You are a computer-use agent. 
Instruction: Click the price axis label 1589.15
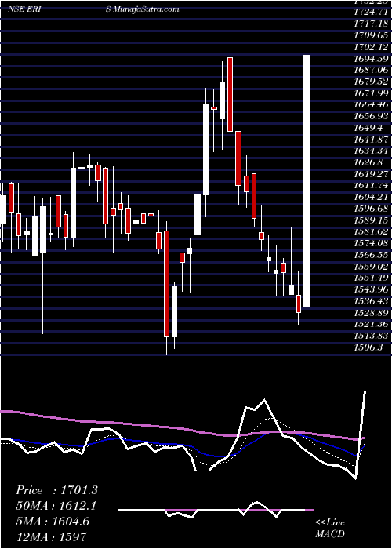(x=372, y=220)
